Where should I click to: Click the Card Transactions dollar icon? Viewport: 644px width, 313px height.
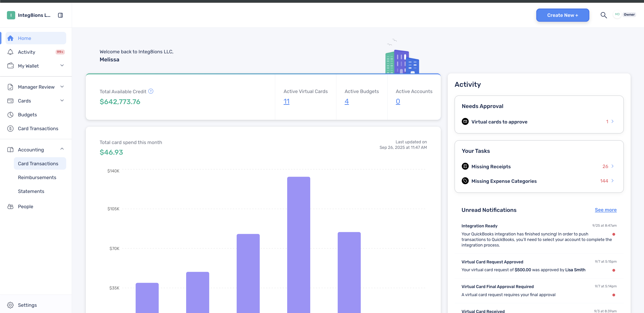[x=11, y=129]
